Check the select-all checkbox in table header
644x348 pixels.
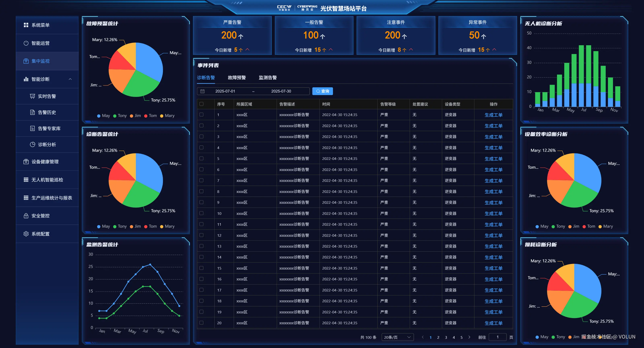click(x=201, y=104)
